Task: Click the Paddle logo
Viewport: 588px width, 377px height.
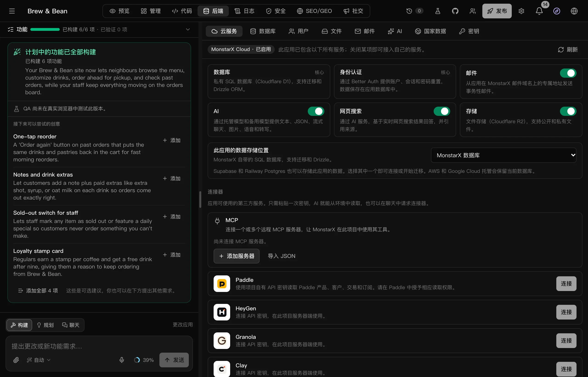Action: pos(222,283)
